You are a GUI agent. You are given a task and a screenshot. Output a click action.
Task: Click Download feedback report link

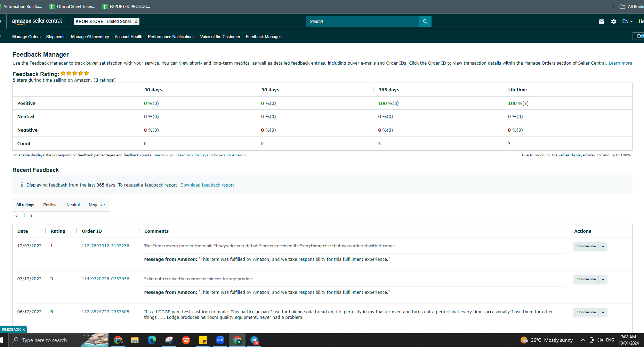pos(207,185)
